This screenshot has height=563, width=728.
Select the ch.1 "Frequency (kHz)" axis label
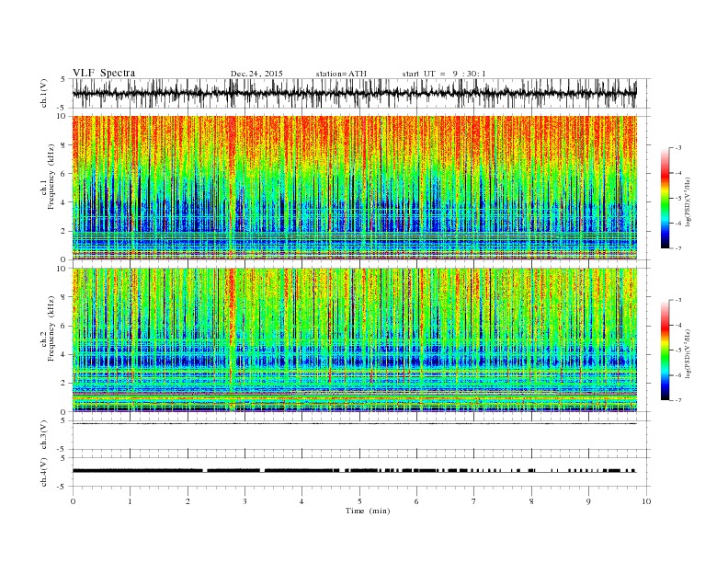51,177
